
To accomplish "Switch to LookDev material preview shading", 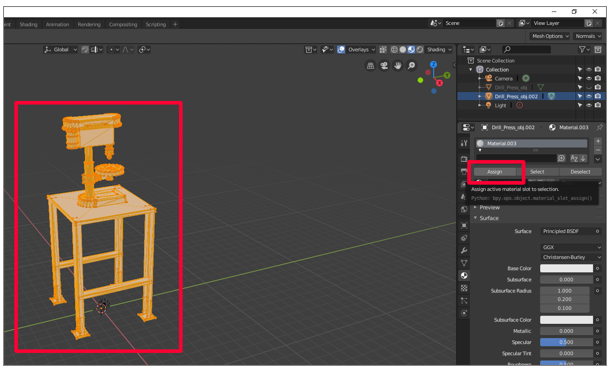I will coord(411,50).
